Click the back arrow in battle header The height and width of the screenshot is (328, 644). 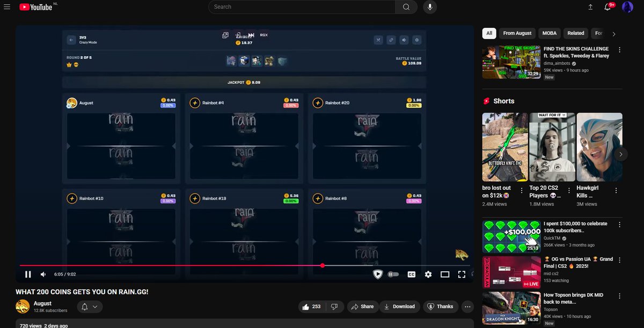pos(71,40)
